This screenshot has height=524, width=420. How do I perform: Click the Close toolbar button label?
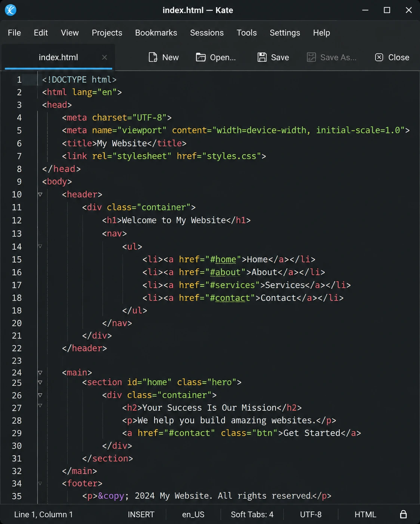pyautogui.click(x=399, y=57)
